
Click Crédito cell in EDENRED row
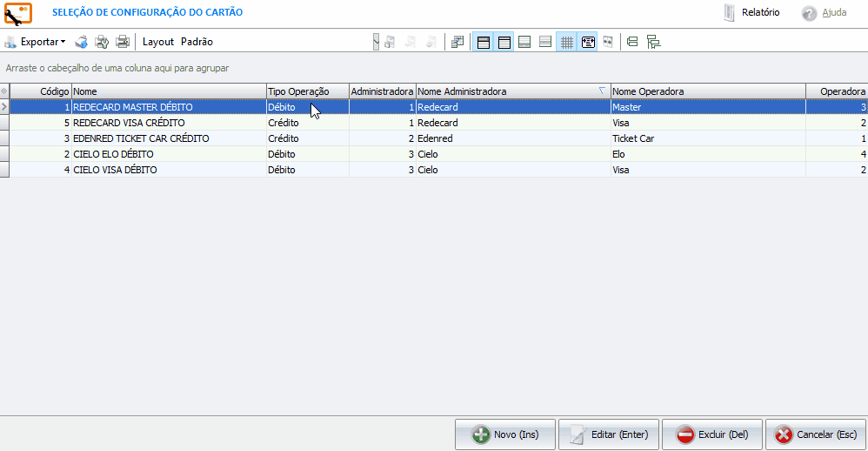click(x=308, y=138)
